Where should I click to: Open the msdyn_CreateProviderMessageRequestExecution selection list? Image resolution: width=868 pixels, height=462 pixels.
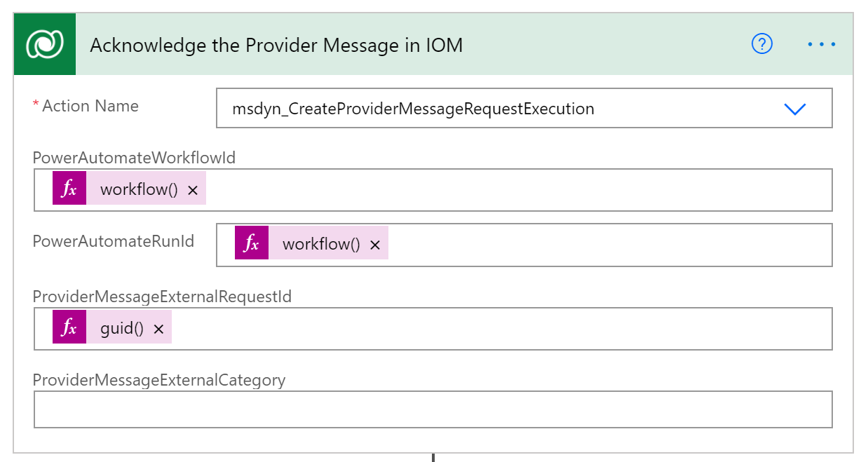tap(794, 109)
